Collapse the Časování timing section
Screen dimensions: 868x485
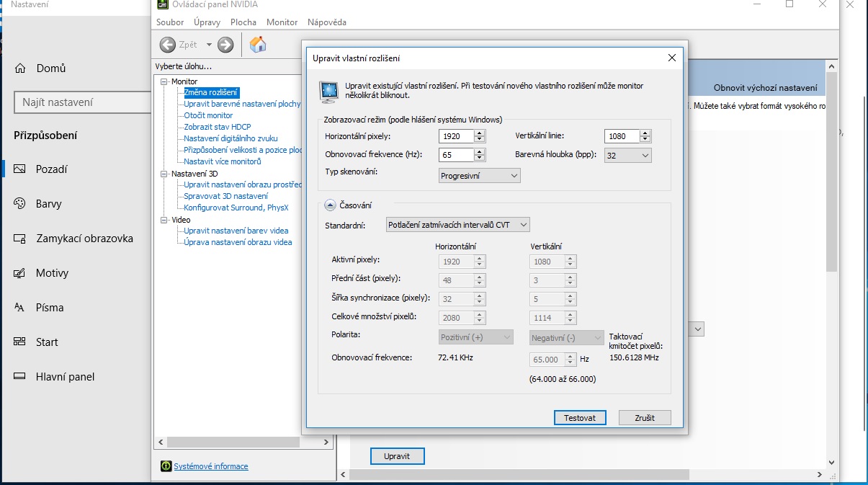click(x=330, y=205)
